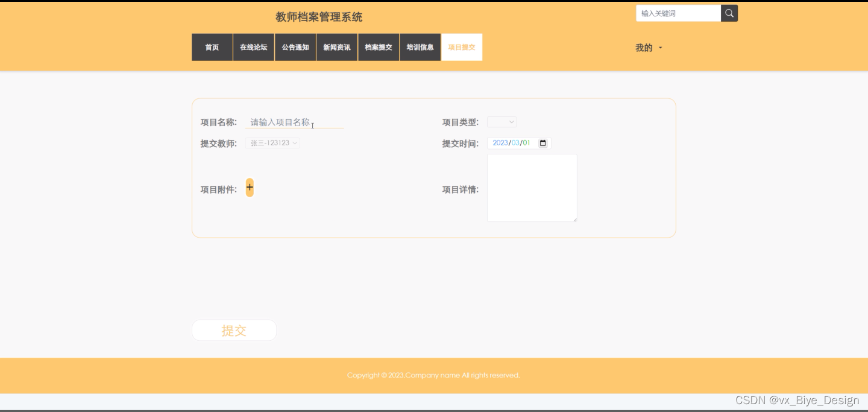Go to 培训信息 tab
This screenshot has height=412, width=868.
coord(420,47)
